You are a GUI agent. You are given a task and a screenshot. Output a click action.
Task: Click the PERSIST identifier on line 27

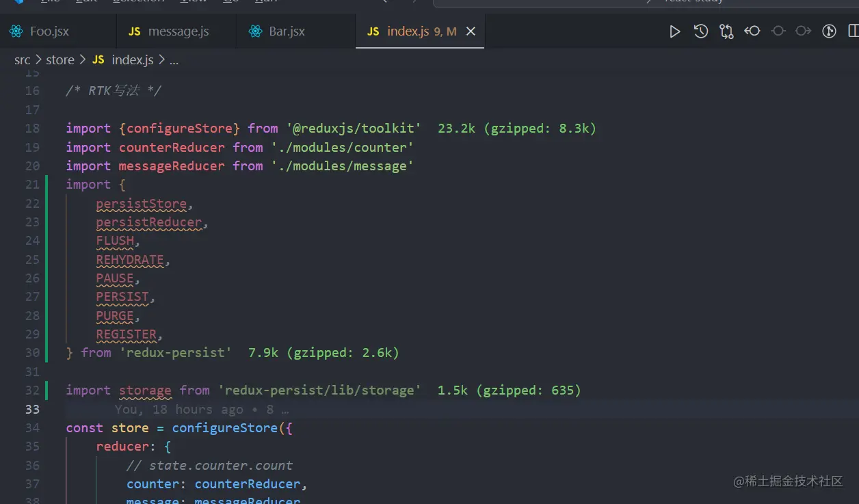point(122,297)
